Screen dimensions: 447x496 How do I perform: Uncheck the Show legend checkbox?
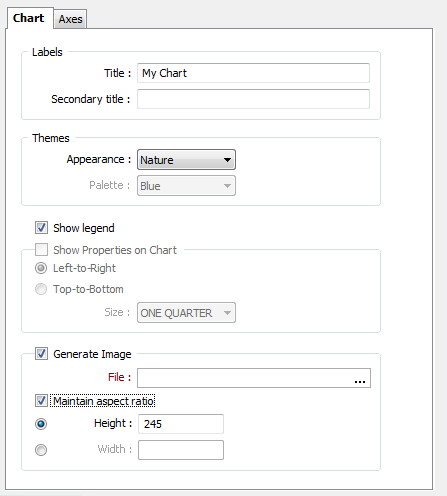coord(41,228)
